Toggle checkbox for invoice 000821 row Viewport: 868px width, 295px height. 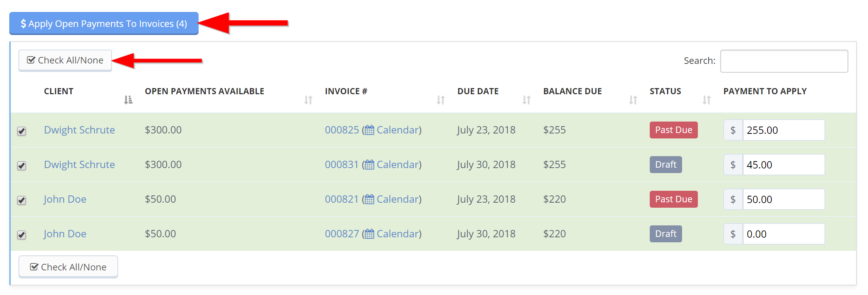click(x=22, y=200)
